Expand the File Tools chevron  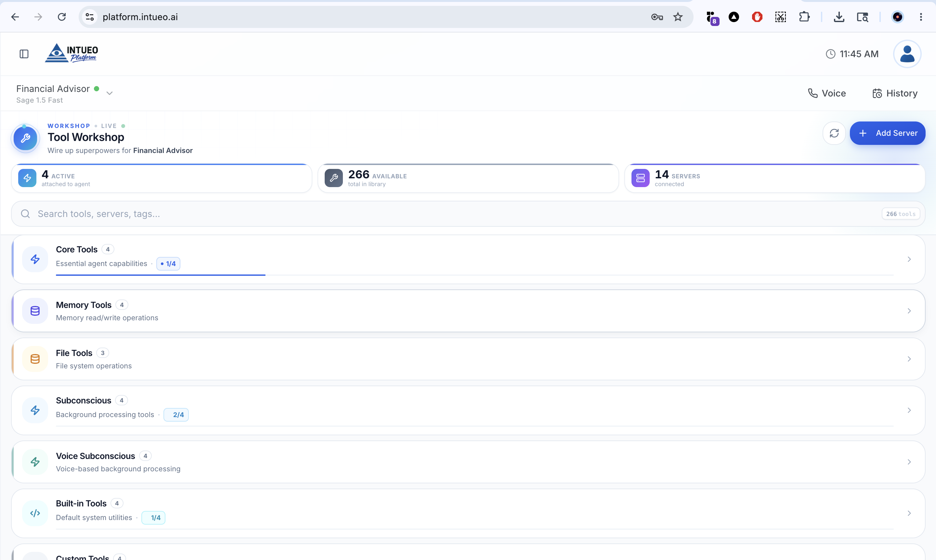tap(909, 359)
